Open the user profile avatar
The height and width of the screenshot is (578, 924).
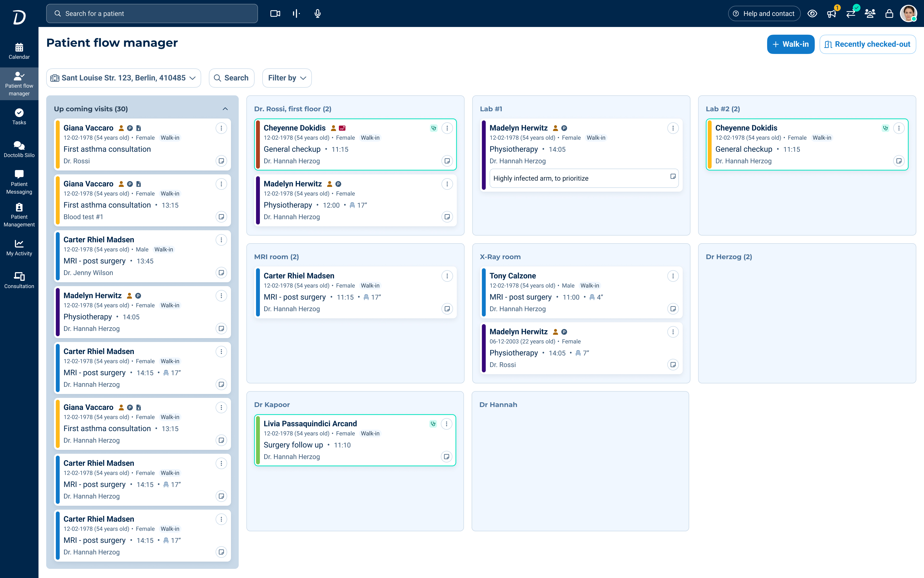point(908,14)
